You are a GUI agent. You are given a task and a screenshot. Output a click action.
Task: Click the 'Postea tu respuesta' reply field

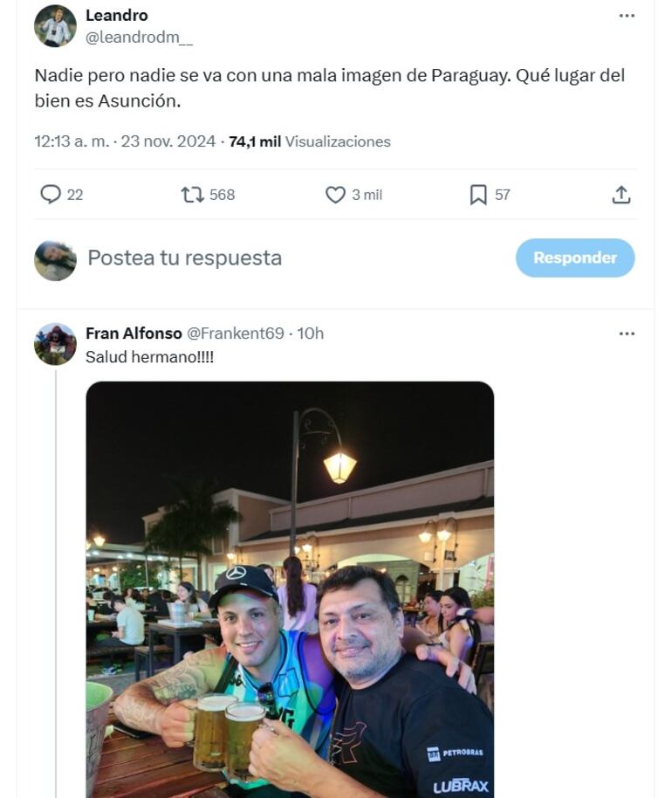point(262,258)
